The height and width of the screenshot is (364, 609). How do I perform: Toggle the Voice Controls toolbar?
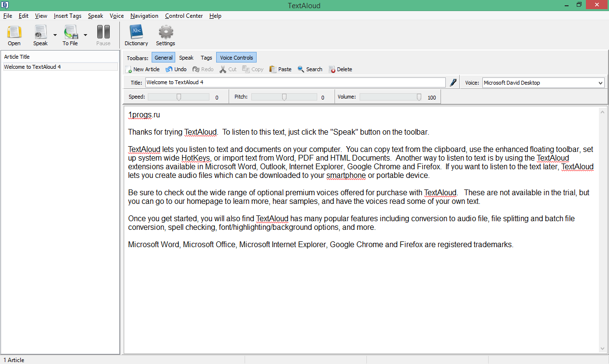point(236,58)
